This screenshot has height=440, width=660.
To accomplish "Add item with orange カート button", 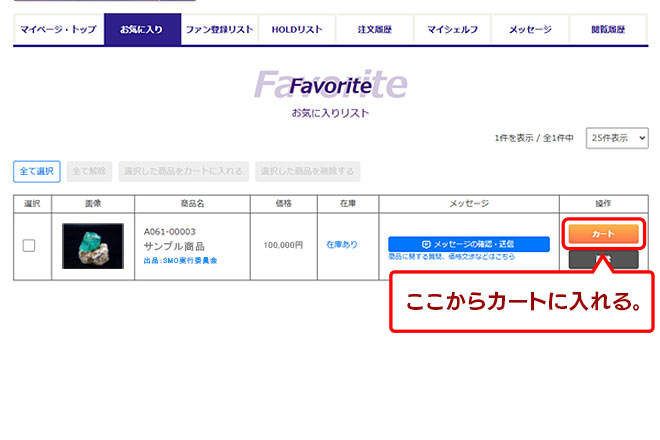I will (x=602, y=233).
